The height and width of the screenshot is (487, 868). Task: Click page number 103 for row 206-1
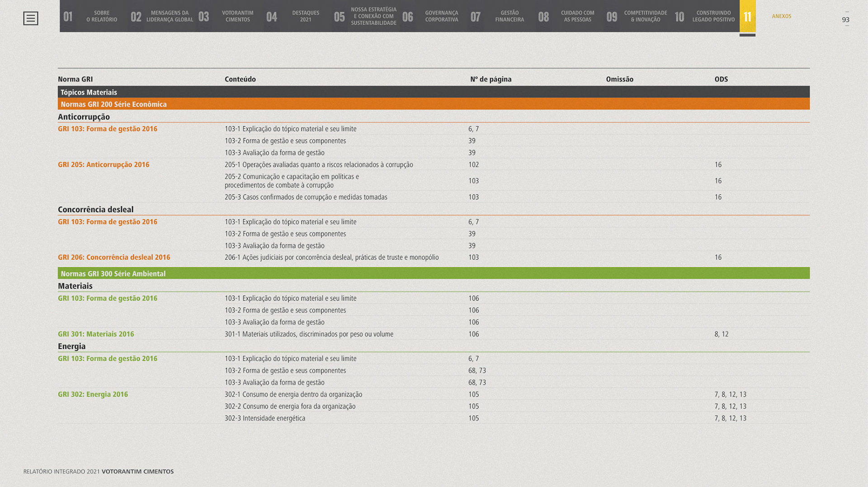coord(473,258)
